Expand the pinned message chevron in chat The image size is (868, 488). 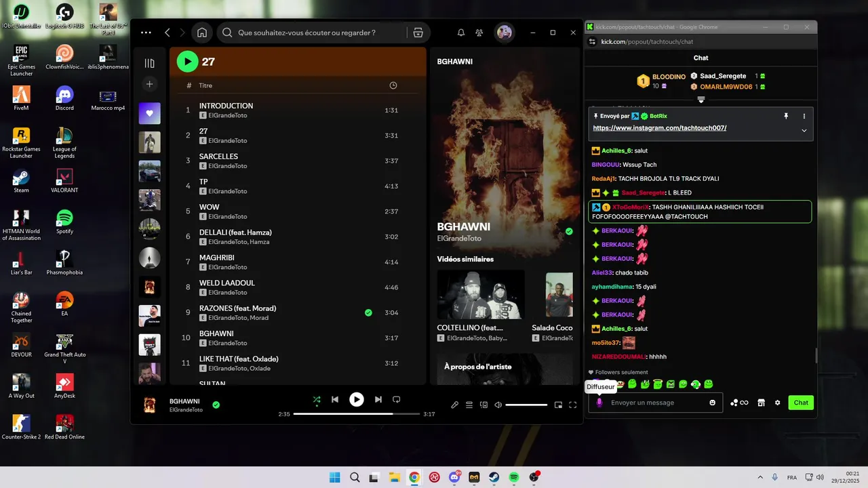(x=804, y=130)
